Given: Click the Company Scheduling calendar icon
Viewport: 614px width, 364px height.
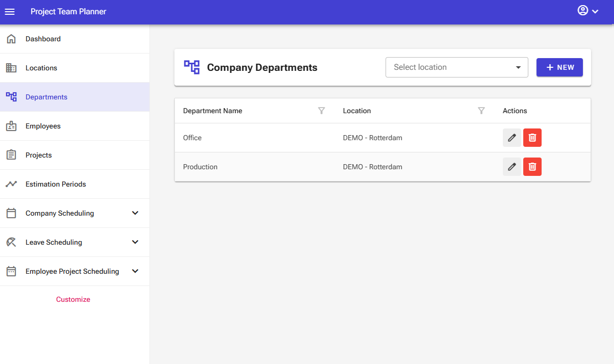Looking at the screenshot, I should 11,213.
